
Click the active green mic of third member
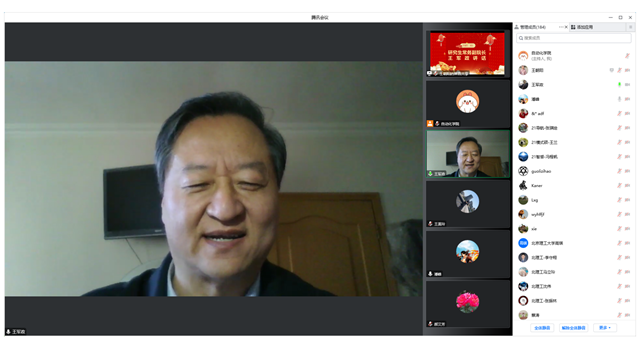(619, 84)
